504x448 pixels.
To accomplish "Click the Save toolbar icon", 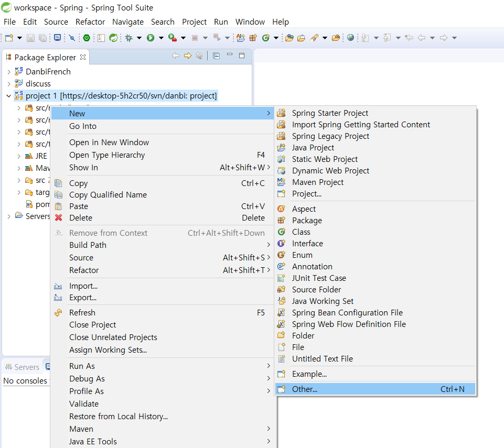I will click(30, 38).
